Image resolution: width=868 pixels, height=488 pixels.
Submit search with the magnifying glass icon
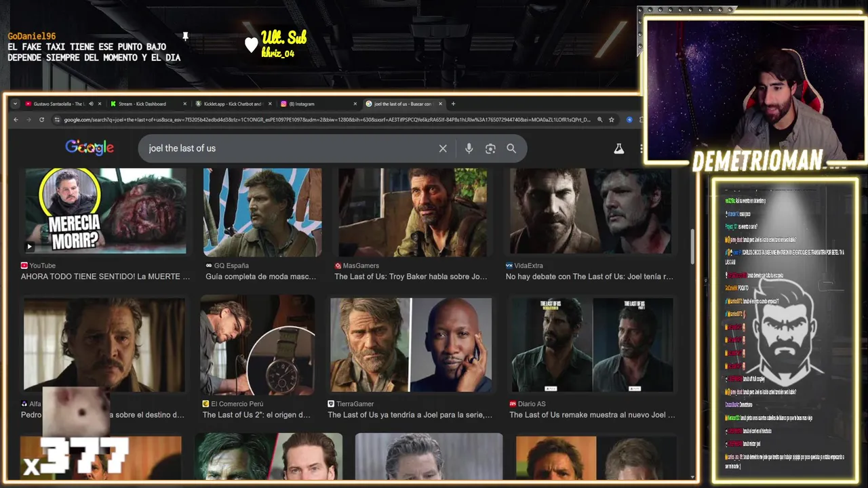511,148
